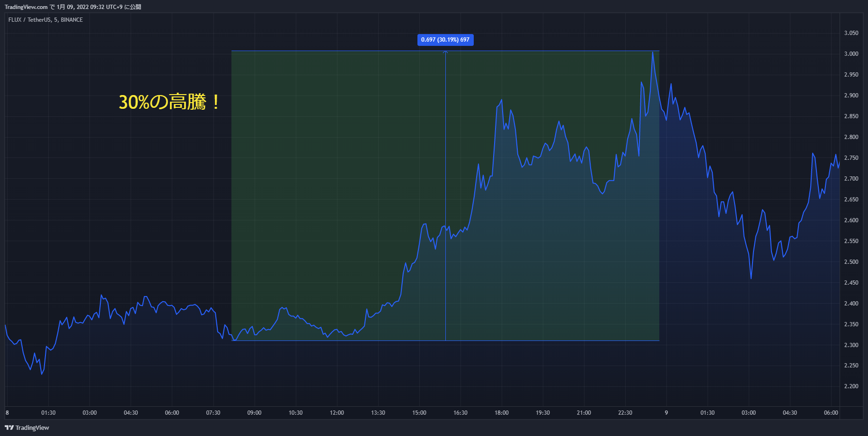Click the 12:00 time axis label

[x=337, y=413]
